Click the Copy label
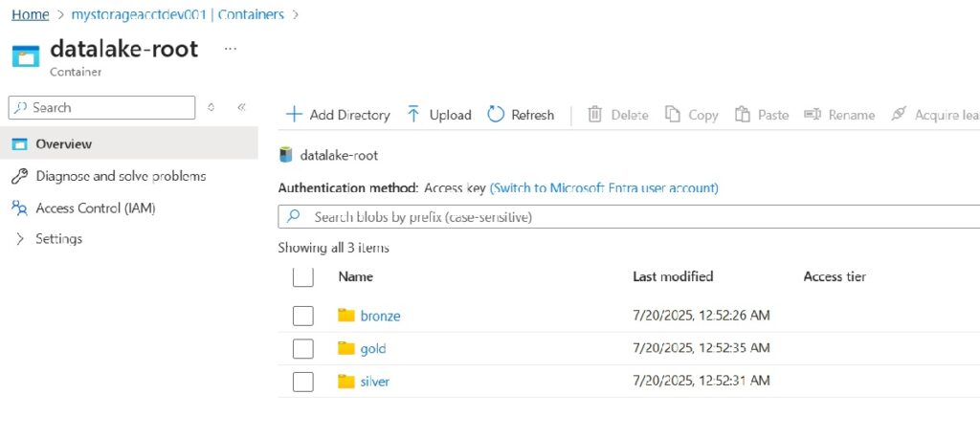This screenshot has height=438, width=980. click(x=703, y=115)
